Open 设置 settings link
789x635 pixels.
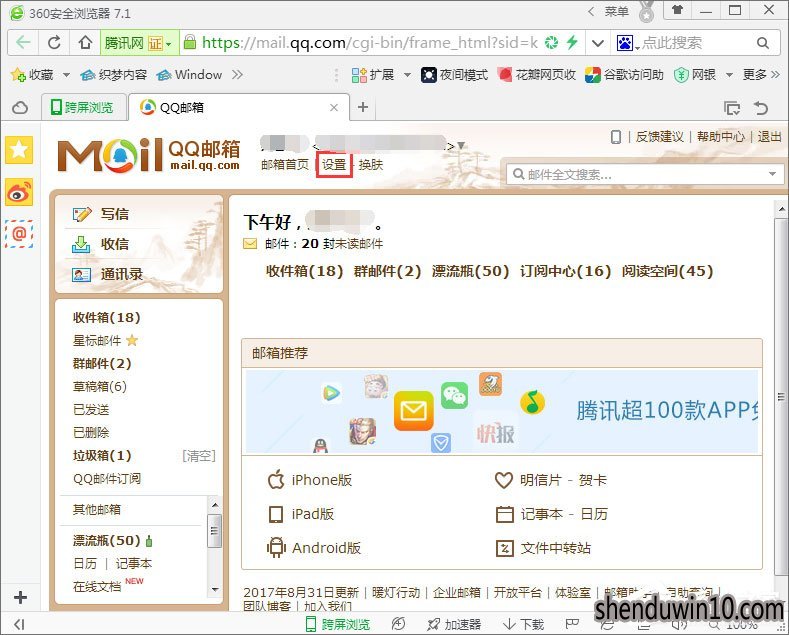coord(334,165)
